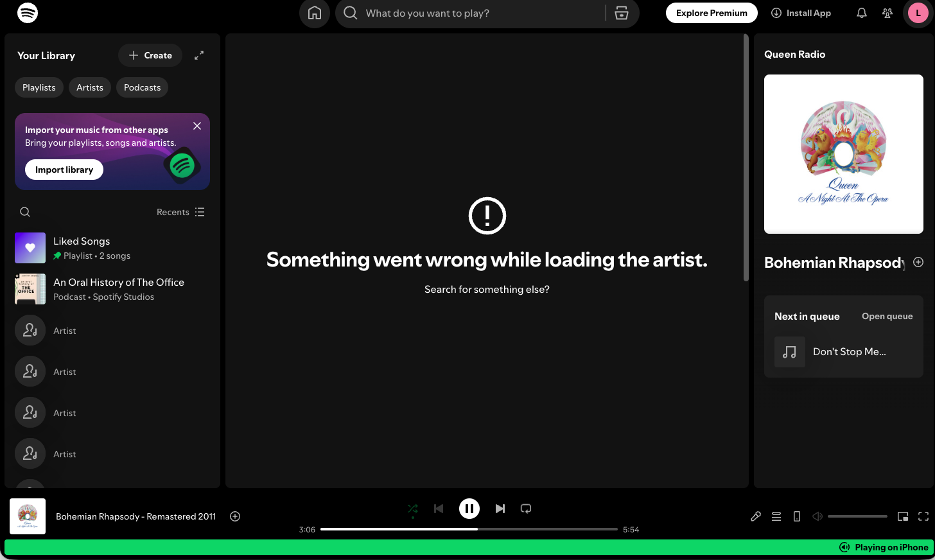Open the Friend Activity icon
The height and width of the screenshot is (560, 935).
click(x=887, y=13)
